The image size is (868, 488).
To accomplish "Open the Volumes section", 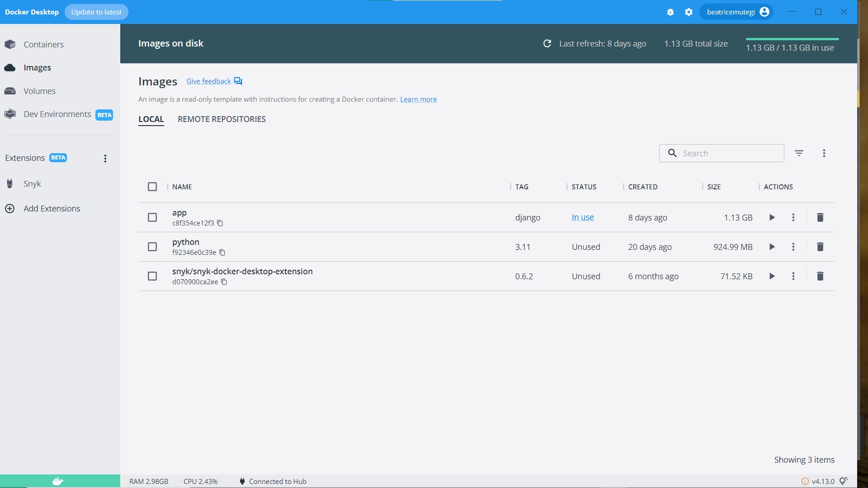I will coord(39,91).
